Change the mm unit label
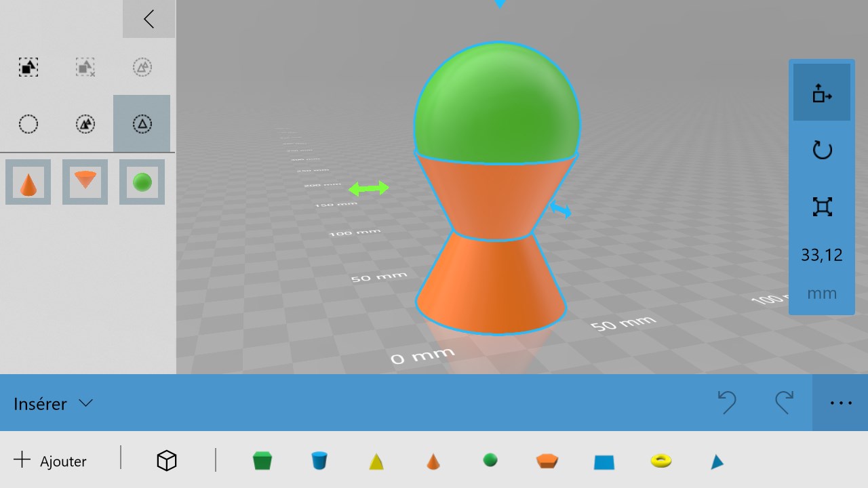868x488 pixels. point(822,293)
